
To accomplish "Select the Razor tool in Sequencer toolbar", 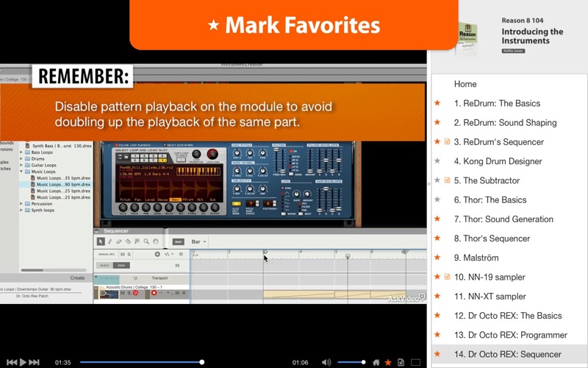I will coord(128,241).
